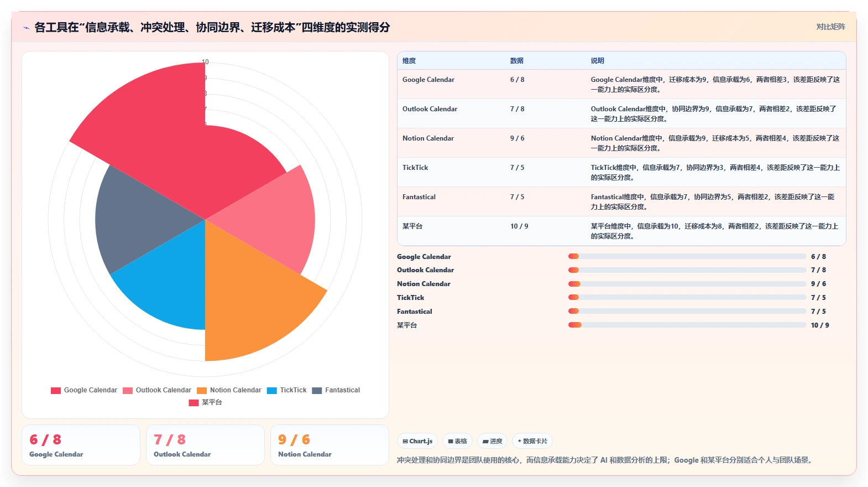Click the footer summary text about 冲突处理
Viewport: 868px width, 487px height.
click(x=606, y=460)
